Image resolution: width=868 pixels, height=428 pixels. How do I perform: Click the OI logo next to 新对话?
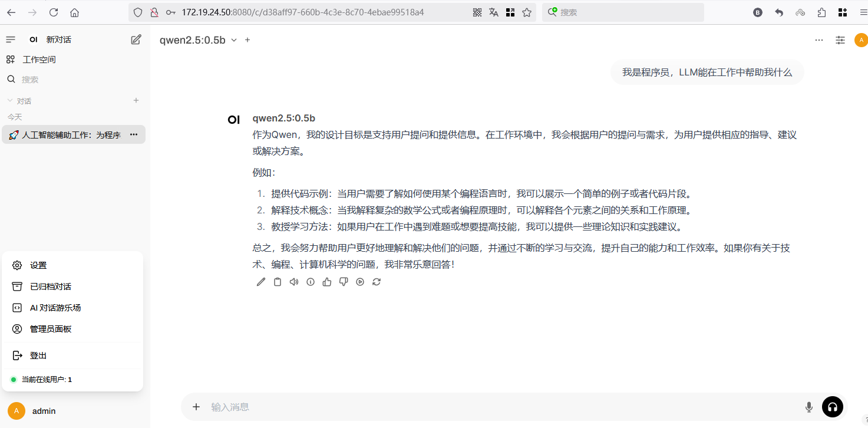[34, 39]
